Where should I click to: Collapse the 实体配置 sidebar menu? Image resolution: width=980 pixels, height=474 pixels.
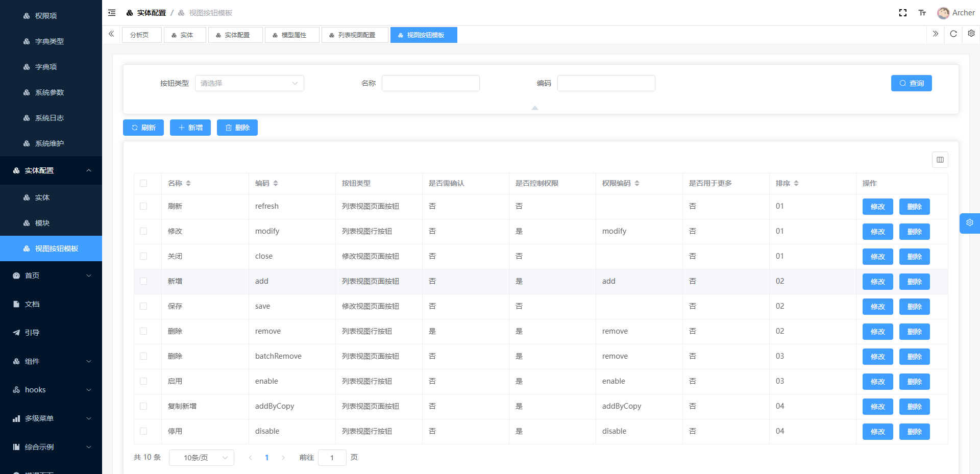(51, 170)
